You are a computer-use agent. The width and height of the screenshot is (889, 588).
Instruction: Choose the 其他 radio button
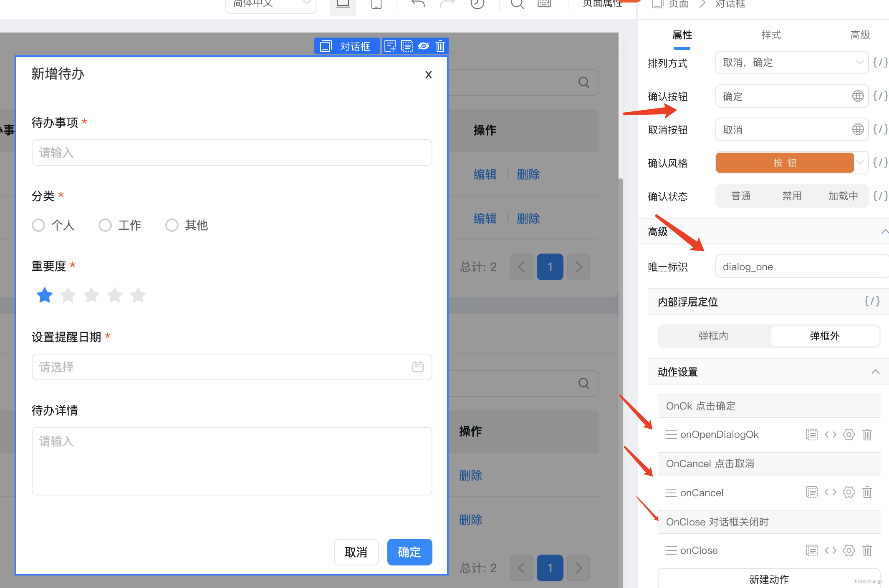[172, 225]
